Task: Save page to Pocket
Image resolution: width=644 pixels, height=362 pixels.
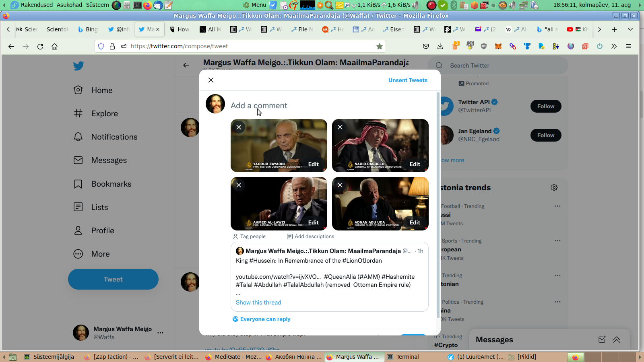Action: click(x=426, y=46)
